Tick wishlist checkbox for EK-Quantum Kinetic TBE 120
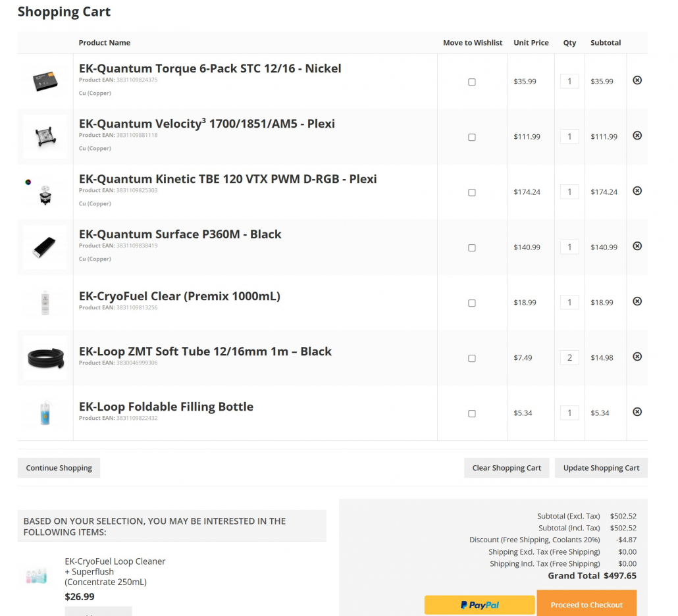The height and width of the screenshot is (616, 678). click(x=472, y=192)
